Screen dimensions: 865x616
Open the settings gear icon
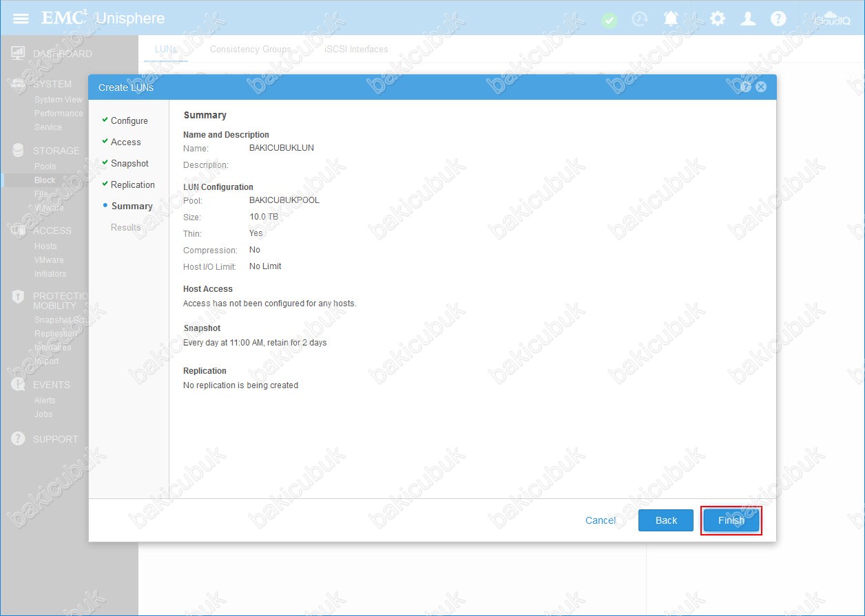click(x=718, y=19)
